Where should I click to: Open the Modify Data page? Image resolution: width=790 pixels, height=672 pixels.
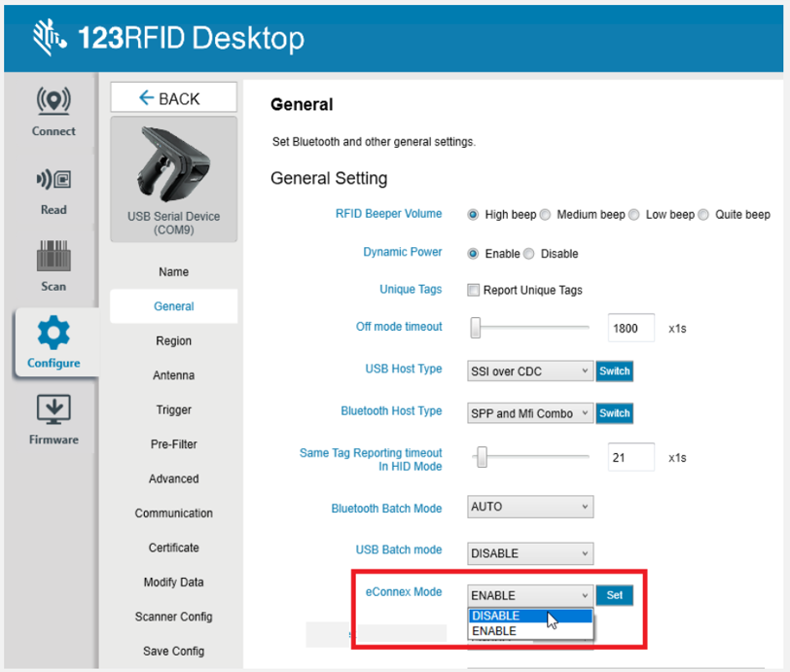[x=173, y=583]
